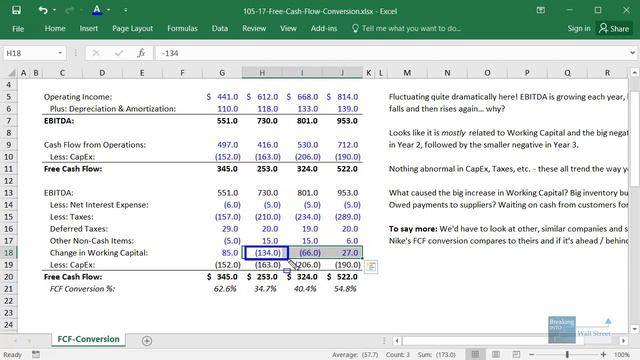The width and height of the screenshot is (640, 360).
Task: Click Sum: (173.0) in status bar
Action: [x=436, y=354]
